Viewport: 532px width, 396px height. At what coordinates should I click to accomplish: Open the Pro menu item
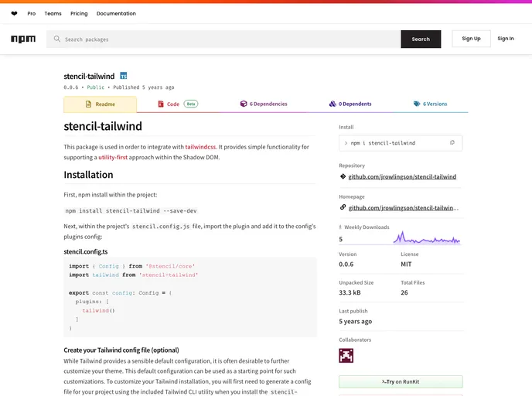point(32,14)
